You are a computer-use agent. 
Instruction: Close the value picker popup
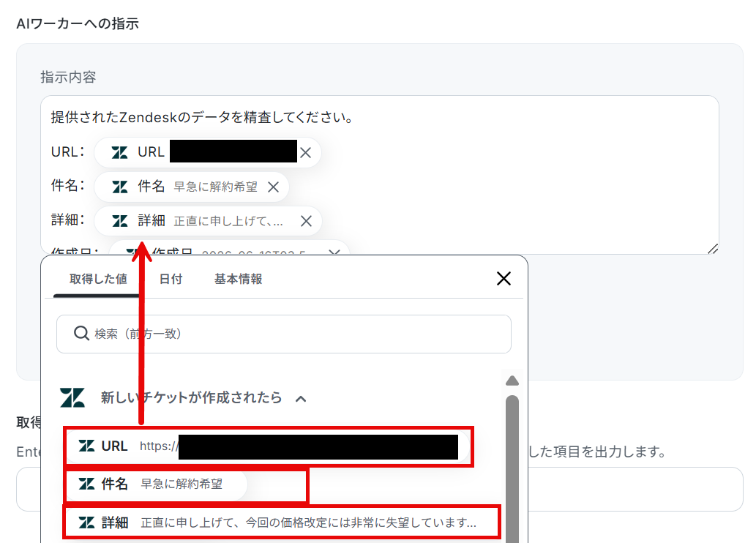coord(504,278)
